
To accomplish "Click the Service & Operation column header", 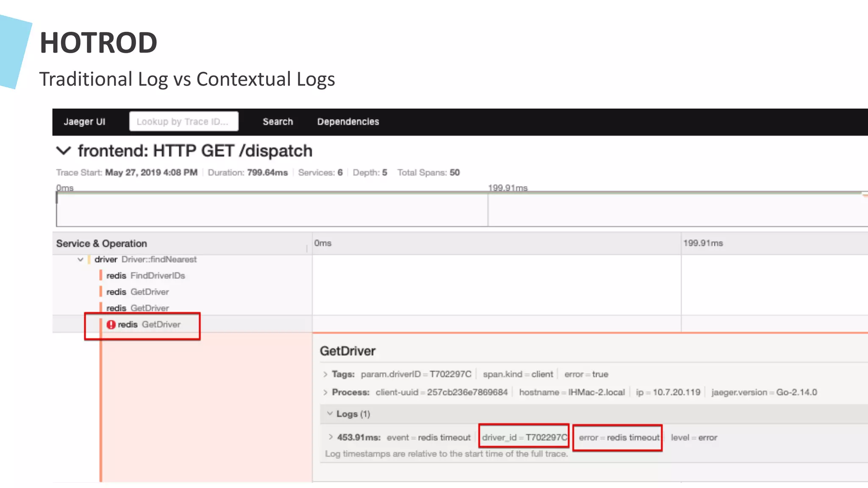I will [101, 244].
